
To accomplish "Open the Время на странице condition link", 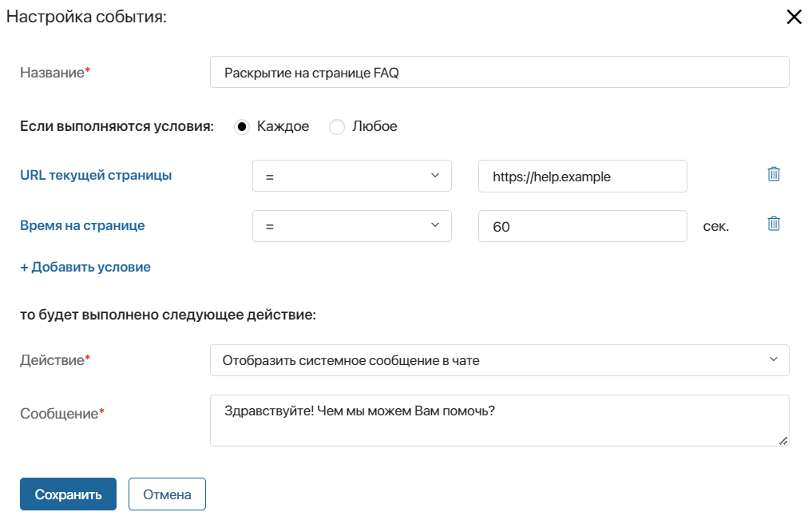I will pos(82,225).
